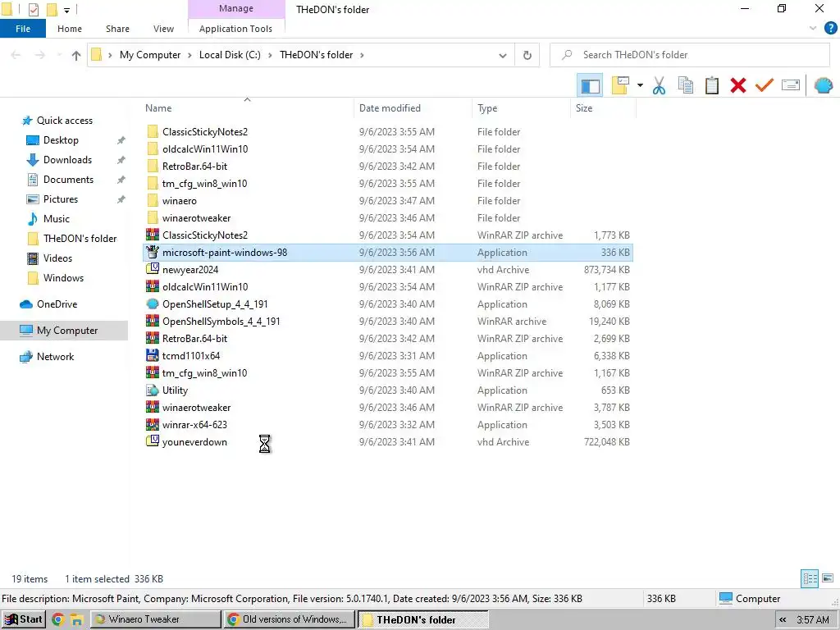840x630 pixels.
Task: Launch Chrome from the quick launch
Action: tap(58, 620)
